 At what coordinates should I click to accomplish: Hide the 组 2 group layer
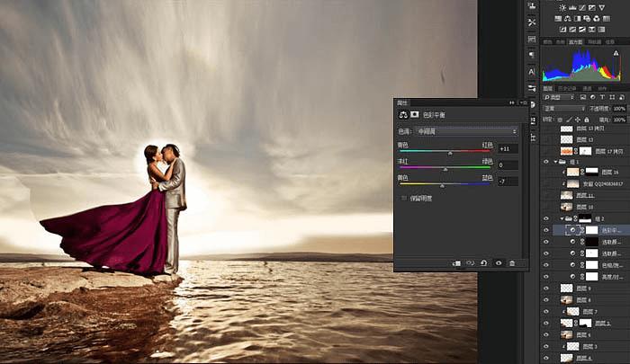(545, 218)
